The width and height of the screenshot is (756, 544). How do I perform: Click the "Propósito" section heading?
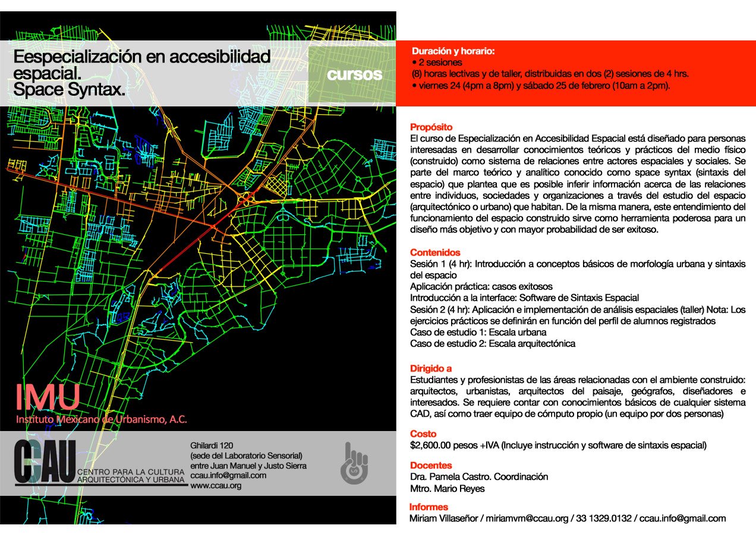click(x=431, y=127)
